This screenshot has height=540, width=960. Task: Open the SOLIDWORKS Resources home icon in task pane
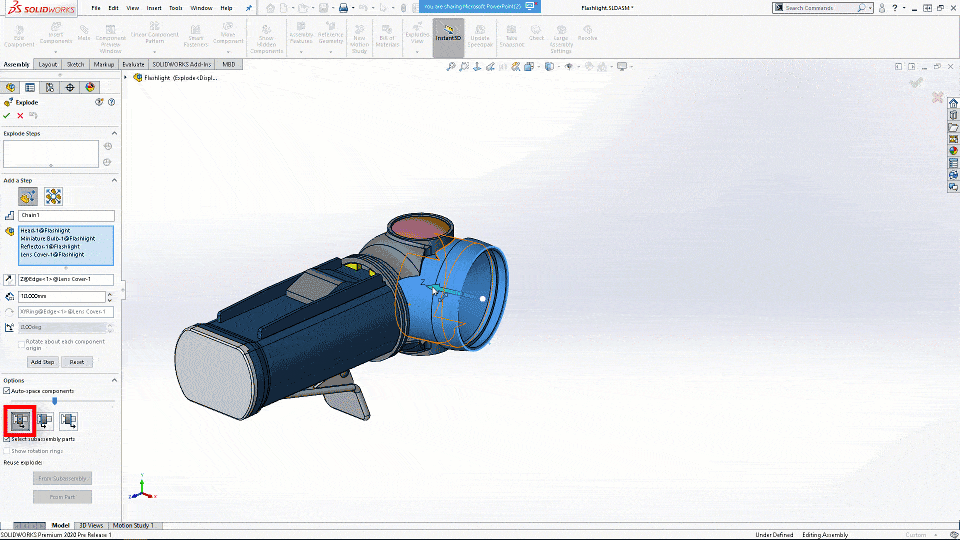coord(953,103)
